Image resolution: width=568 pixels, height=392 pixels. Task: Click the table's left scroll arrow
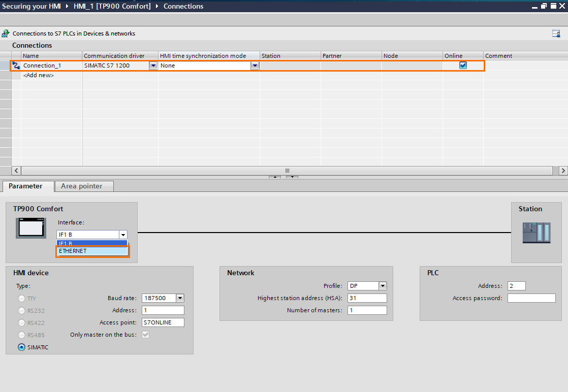(x=15, y=171)
